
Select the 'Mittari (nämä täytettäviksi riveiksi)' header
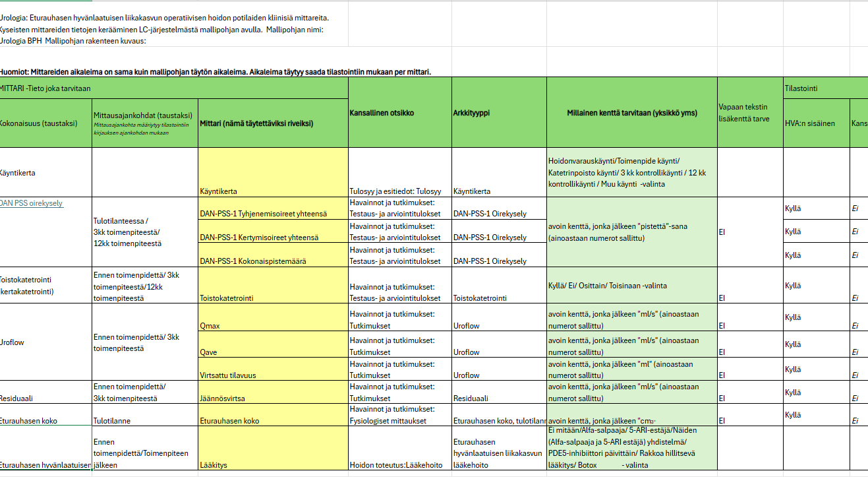click(x=273, y=123)
